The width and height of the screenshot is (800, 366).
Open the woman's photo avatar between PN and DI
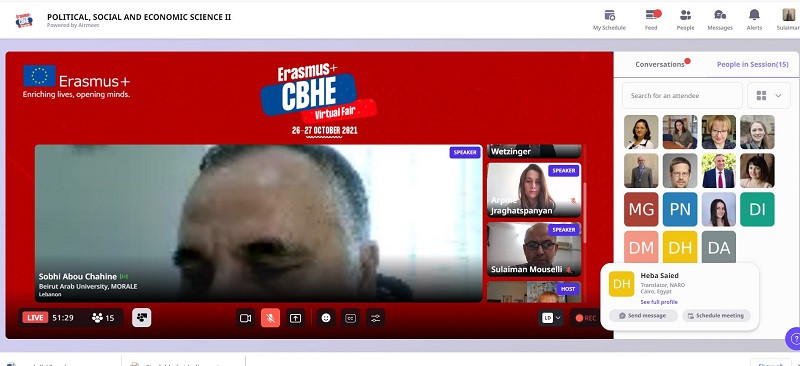(719, 209)
